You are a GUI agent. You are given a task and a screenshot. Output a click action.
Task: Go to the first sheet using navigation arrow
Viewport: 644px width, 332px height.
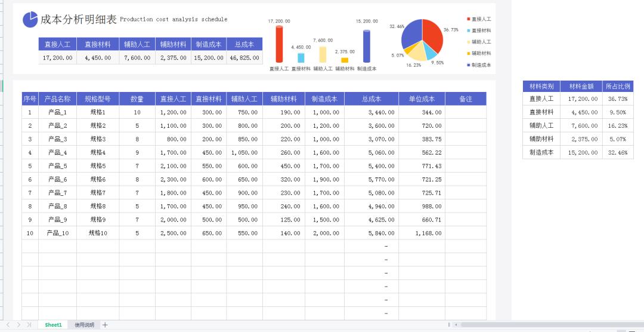8,325
